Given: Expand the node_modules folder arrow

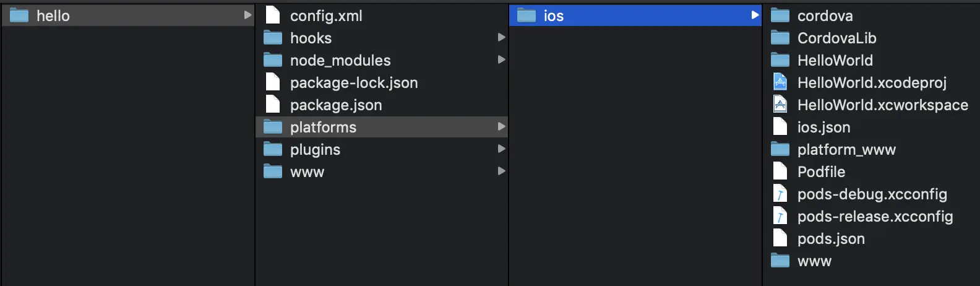Looking at the screenshot, I should click(502, 60).
